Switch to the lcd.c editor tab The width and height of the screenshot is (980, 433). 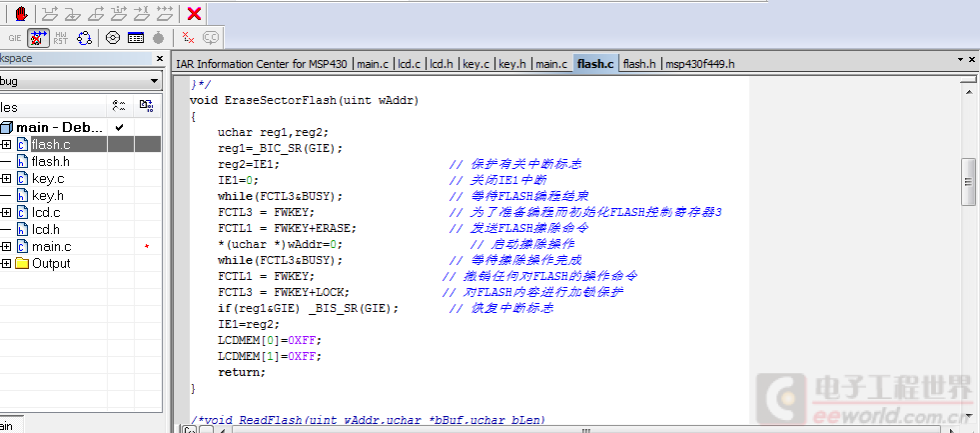(409, 64)
